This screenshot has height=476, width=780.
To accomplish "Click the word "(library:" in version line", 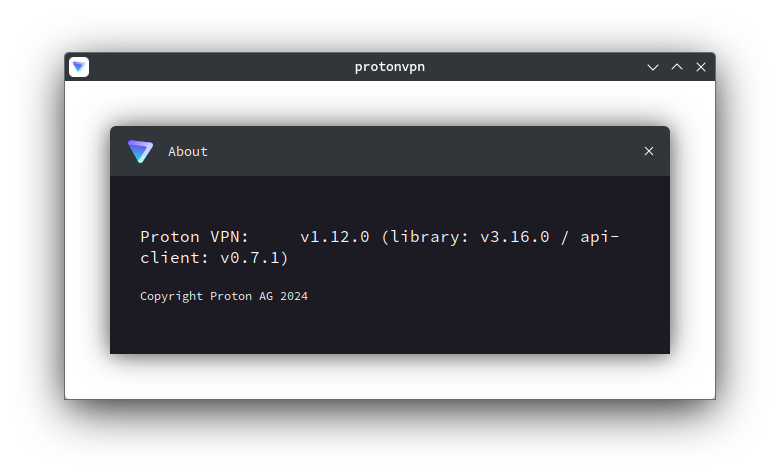I will (x=425, y=237).
